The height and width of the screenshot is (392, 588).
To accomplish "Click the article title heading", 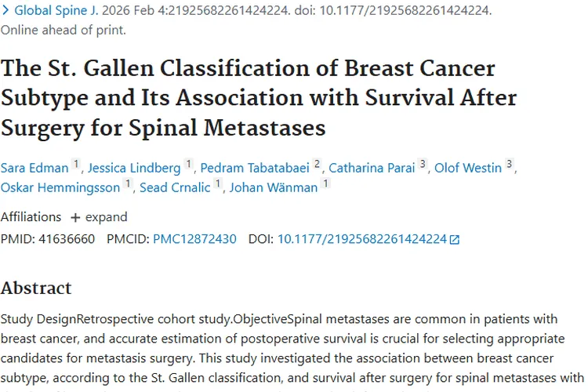I will pyautogui.click(x=259, y=97).
